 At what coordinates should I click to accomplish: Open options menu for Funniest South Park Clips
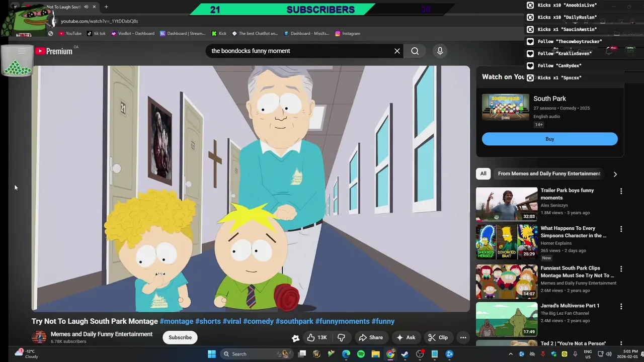pyautogui.click(x=621, y=269)
